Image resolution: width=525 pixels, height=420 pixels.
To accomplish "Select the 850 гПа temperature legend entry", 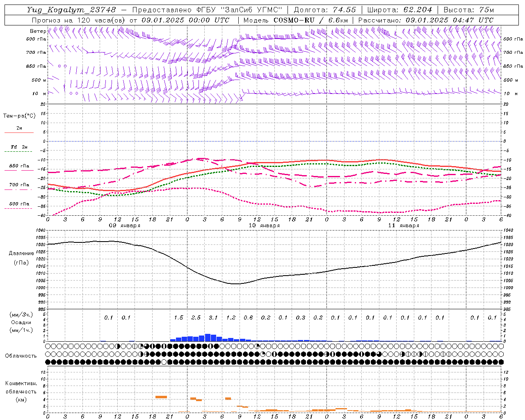I will coord(19,166).
